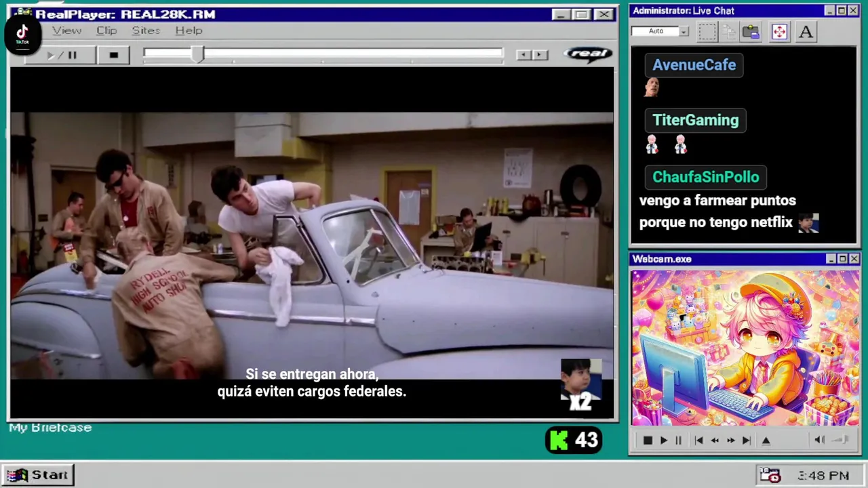Viewport: 868px width, 488px height.
Task: Click the RealPlayer video display area
Action: (x=312, y=243)
